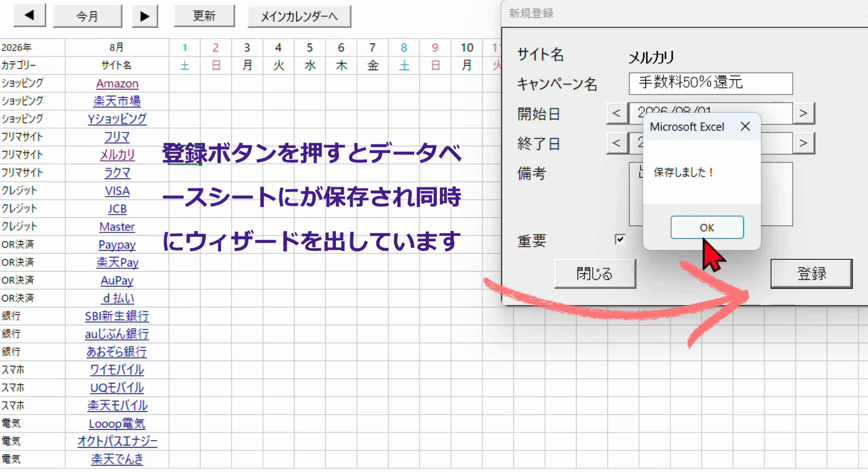868x472 pixels.
Task: Decrease the start date with left arrow
Action: tap(617, 113)
